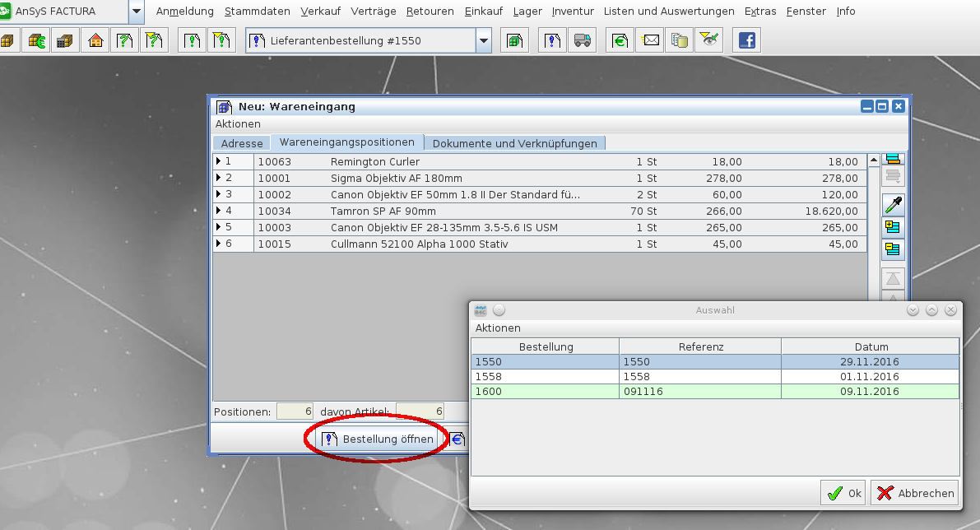Switch to Dokumente und Verknüpfungen tab
Viewport: 980px width, 530px height.
point(514,143)
